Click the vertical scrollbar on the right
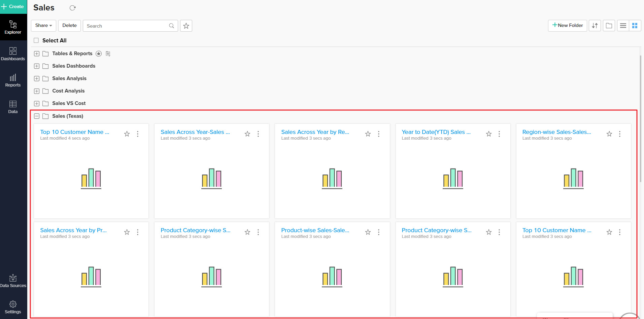The width and height of the screenshot is (644, 319). coord(640,118)
